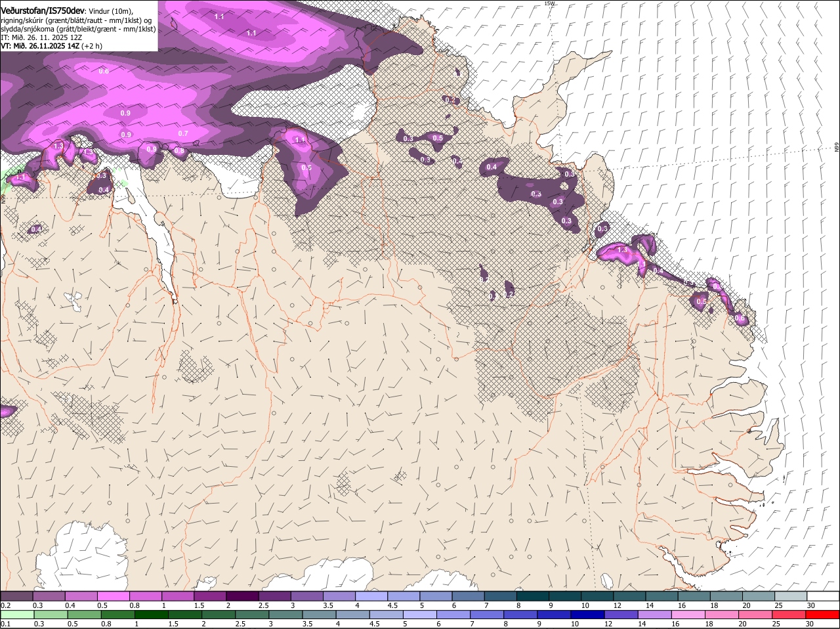Select the grey-purple 0.2–0.3 snow swatch
Viewport: 840px width, 629px height.
click(16, 596)
